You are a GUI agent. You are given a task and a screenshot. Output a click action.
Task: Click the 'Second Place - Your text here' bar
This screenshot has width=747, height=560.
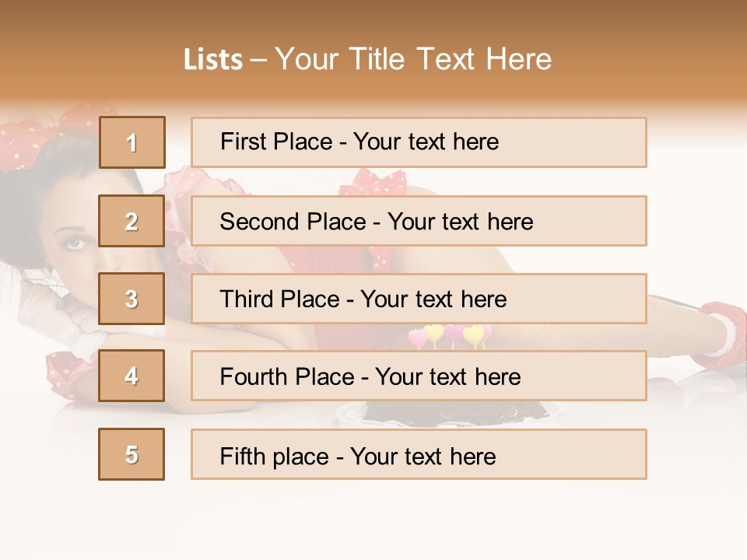click(x=419, y=221)
